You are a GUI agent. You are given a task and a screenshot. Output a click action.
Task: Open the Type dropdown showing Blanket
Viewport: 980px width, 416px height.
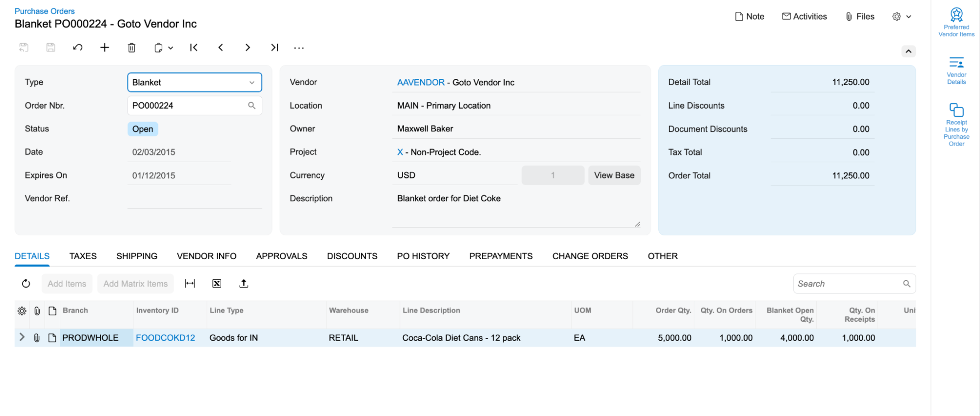[x=195, y=82]
